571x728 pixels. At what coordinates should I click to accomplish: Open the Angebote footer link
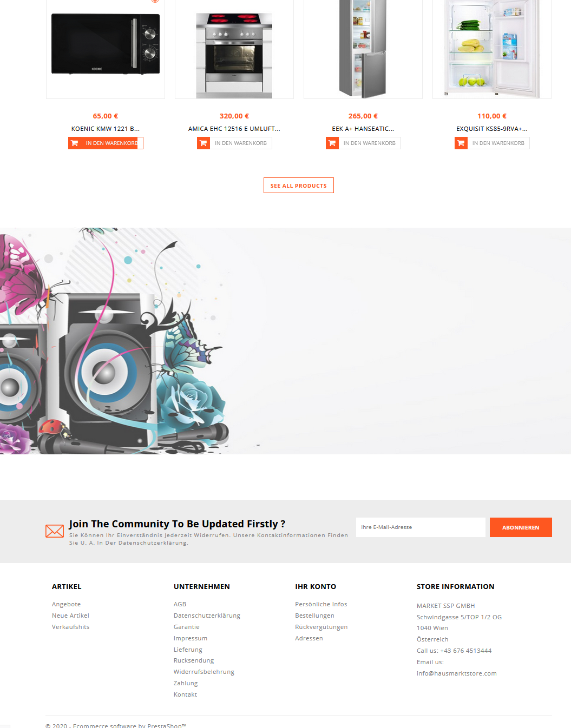tap(66, 604)
